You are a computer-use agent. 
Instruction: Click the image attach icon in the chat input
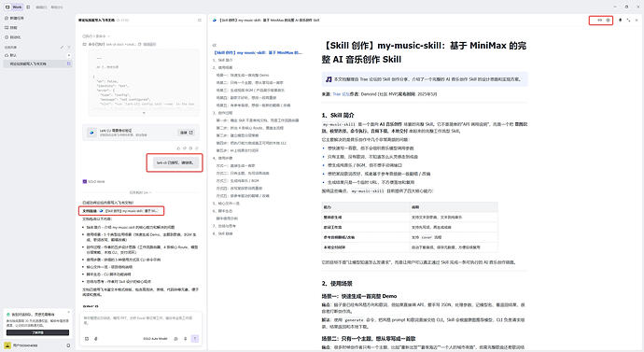(x=87, y=338)
